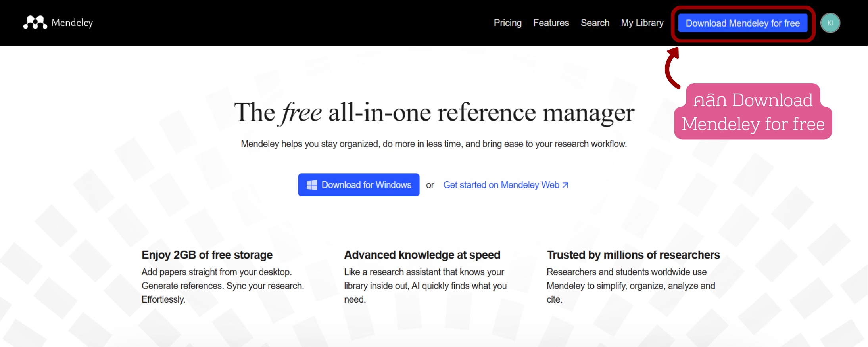Click the 'Enjoy 2GB of free storage' heading
This screenshot has width=868, height=347.
[207, 255]
